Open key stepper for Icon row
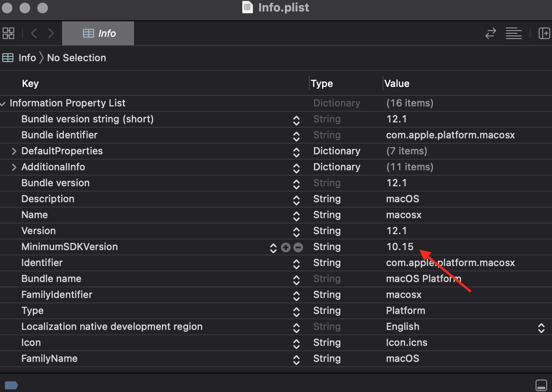Screen dimensions: 552x392 (x=296, y=343)
